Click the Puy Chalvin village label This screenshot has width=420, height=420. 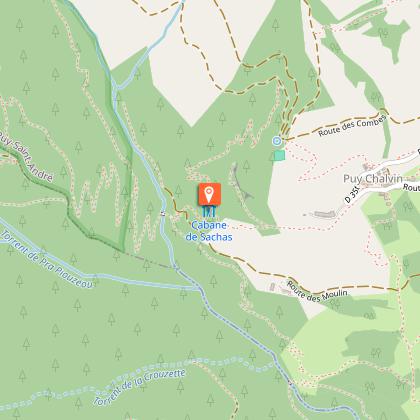coord(373,179)
